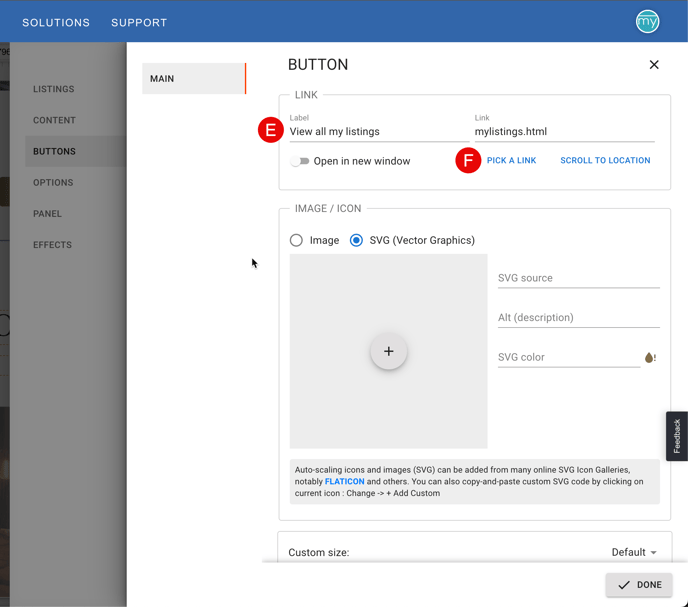Click the Done button
The image size is (688, 607).
[x=639, y=585]
